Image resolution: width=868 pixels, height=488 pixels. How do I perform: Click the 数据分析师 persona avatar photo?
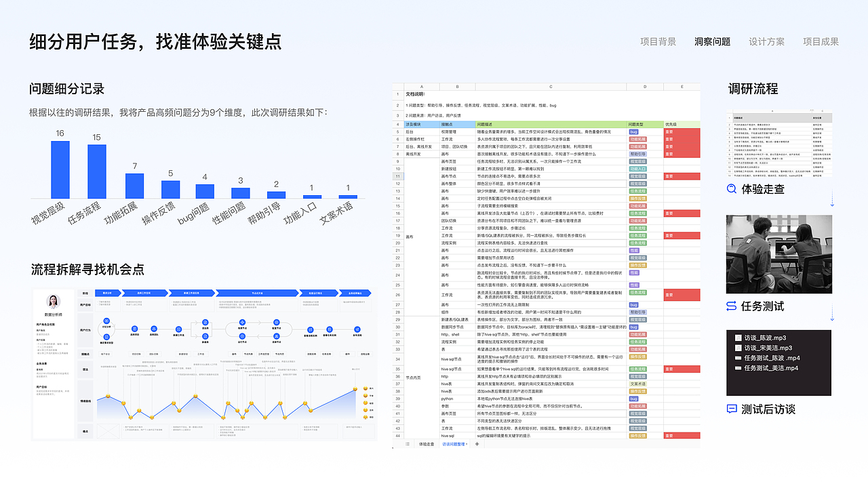pos(54,302)
